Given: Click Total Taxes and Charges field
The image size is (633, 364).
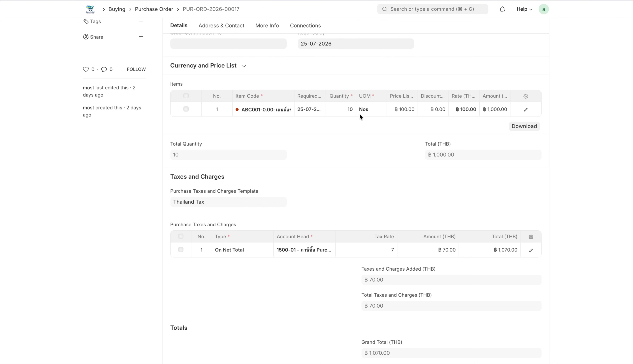Looking at the screenshot, I should coord(451,306).
